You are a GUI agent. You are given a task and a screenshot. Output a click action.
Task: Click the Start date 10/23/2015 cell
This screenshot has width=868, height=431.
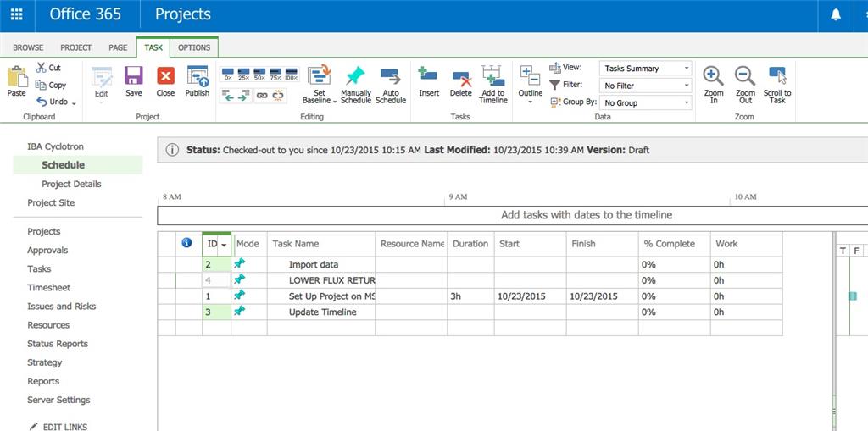point(531,296)
